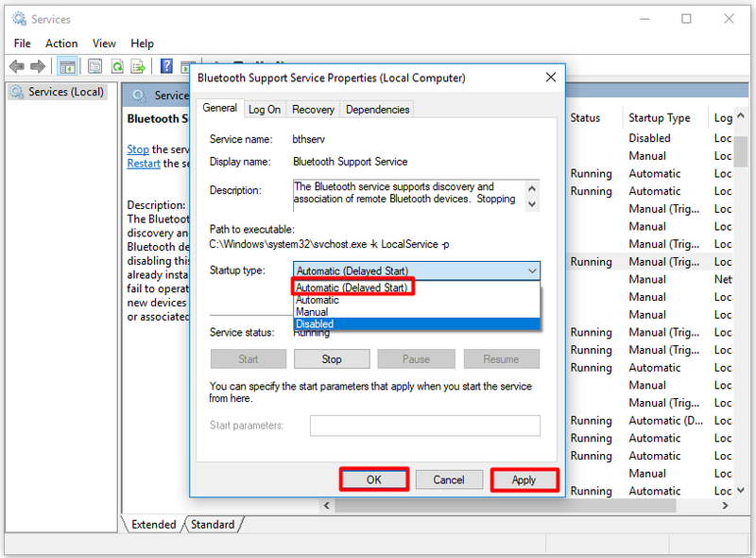The width and height of the screenshot is (756, 558).
Task: Open the File menu
Action: [x=22, y=44]
